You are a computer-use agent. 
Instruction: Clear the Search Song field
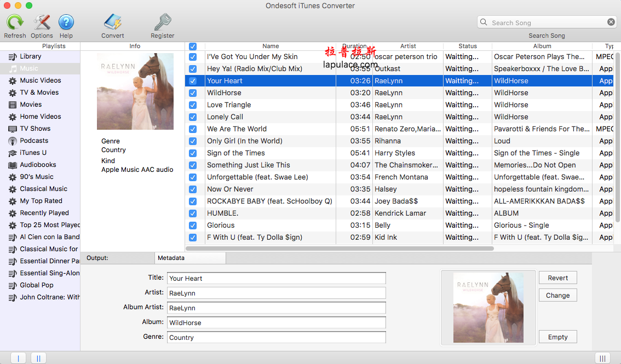coord(611,22)
